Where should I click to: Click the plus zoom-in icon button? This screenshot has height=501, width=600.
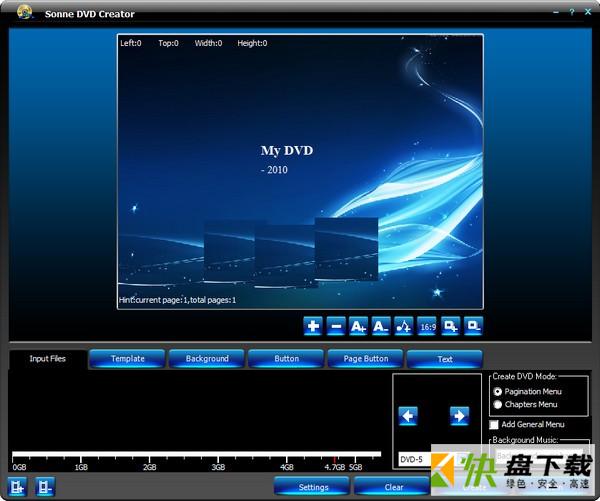[313, 326]
